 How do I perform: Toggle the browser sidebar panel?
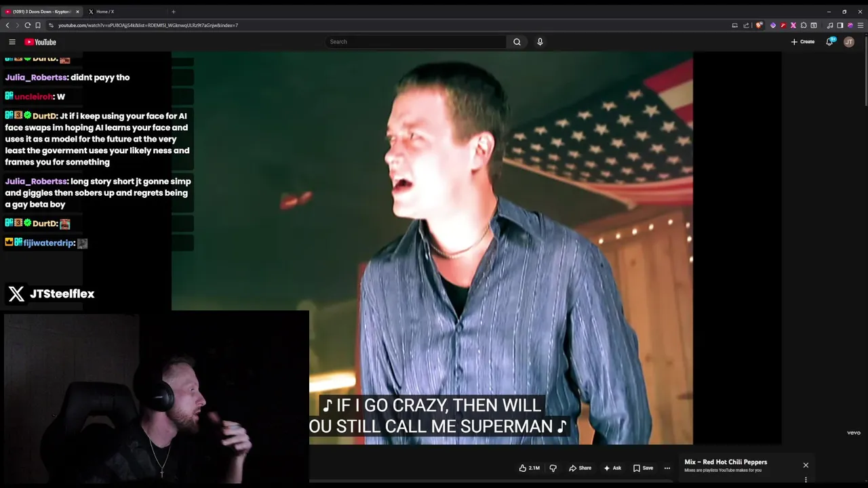840,25
